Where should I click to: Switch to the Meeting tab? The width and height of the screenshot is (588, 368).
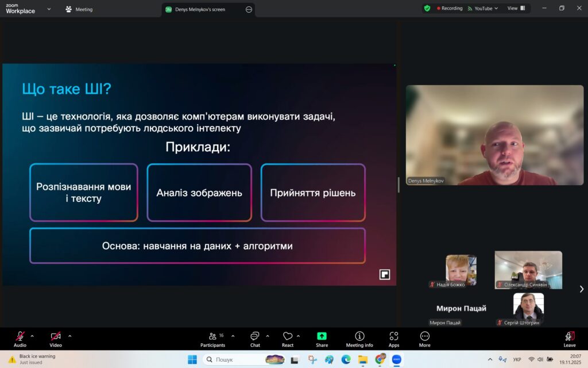coord(79,9)
